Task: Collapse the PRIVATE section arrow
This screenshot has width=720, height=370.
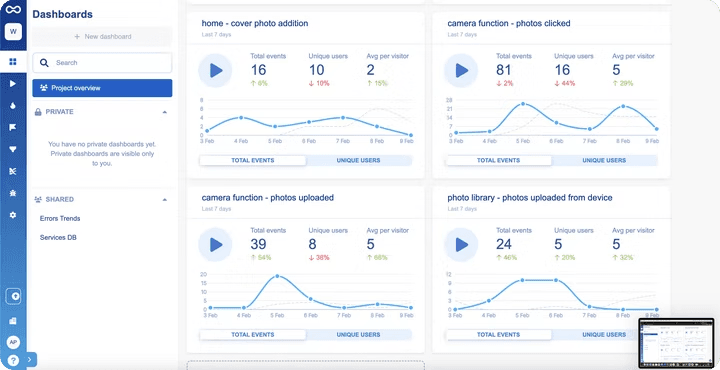Action: (165, 112)
